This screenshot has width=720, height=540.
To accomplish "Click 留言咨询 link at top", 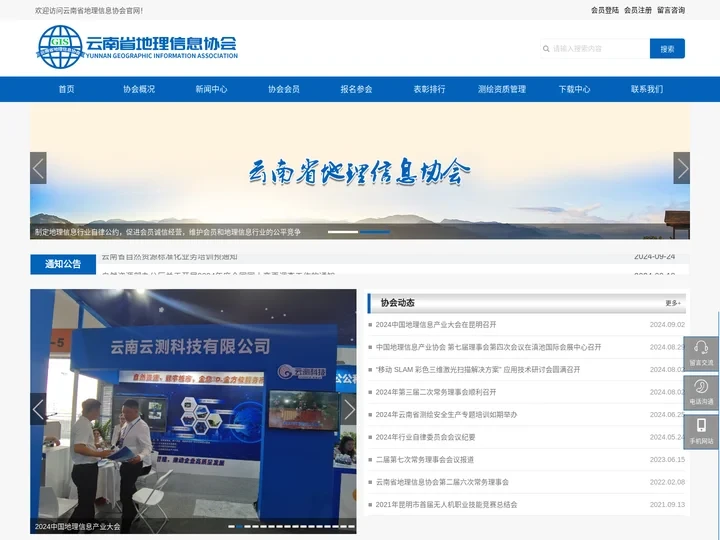I will click(x=671, y=10).
